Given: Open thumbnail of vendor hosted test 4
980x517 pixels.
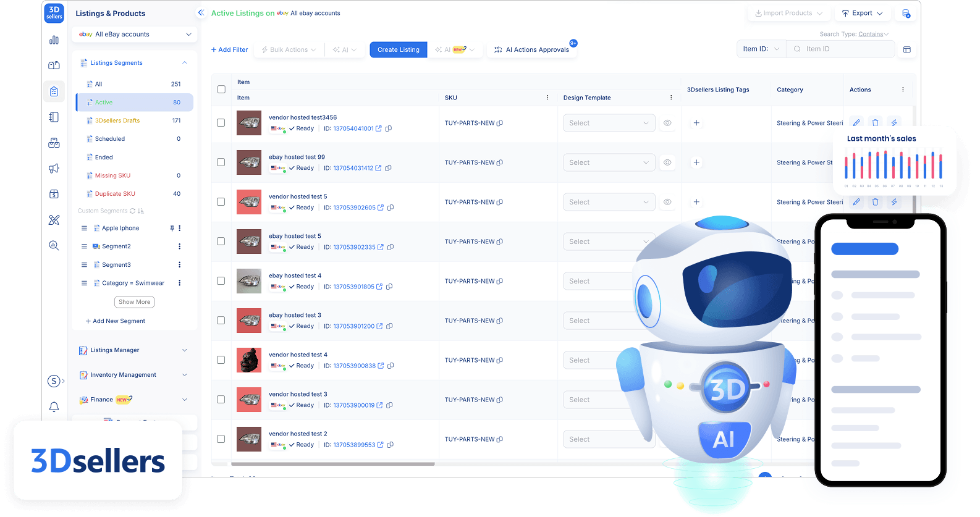Looking at the screenshot, I should point(249,360).
